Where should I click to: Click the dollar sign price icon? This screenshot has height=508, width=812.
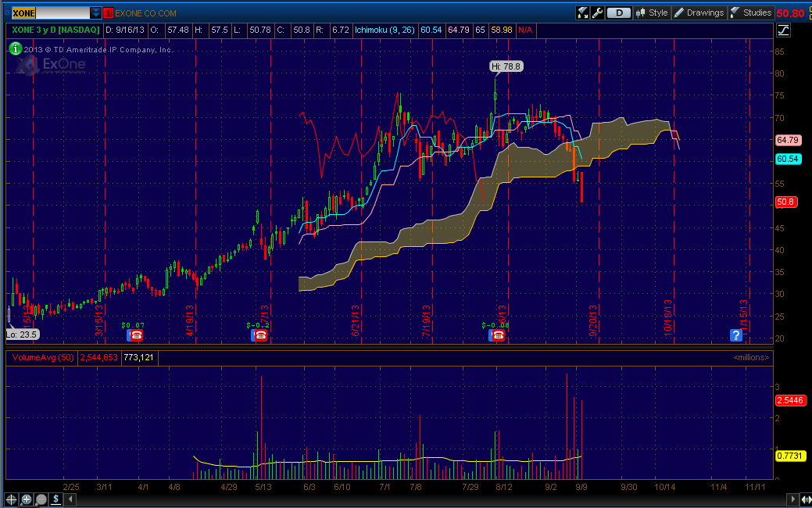[x=55, y=499]
